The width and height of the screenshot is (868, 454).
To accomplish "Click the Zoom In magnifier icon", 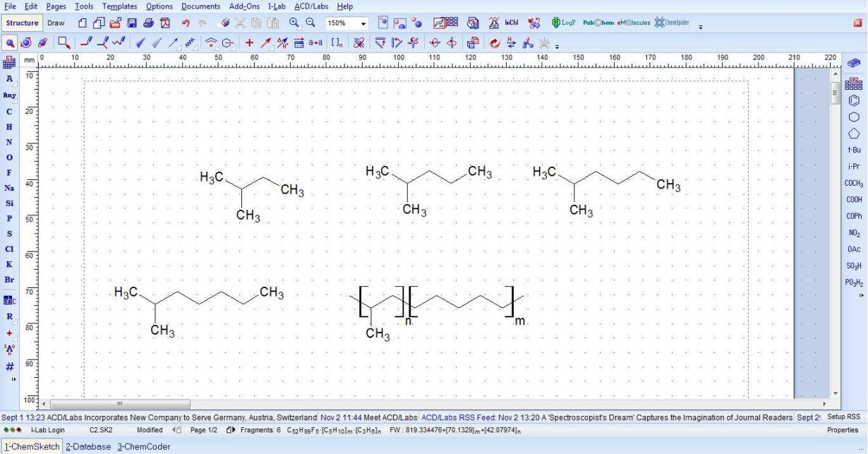I will click(x=294, y=23).
